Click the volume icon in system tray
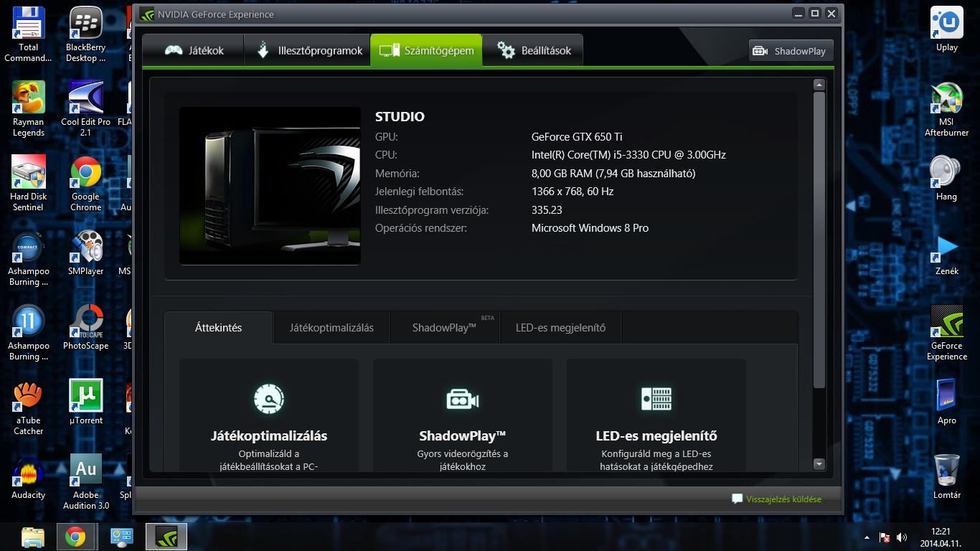 click(x=902, y=537)
